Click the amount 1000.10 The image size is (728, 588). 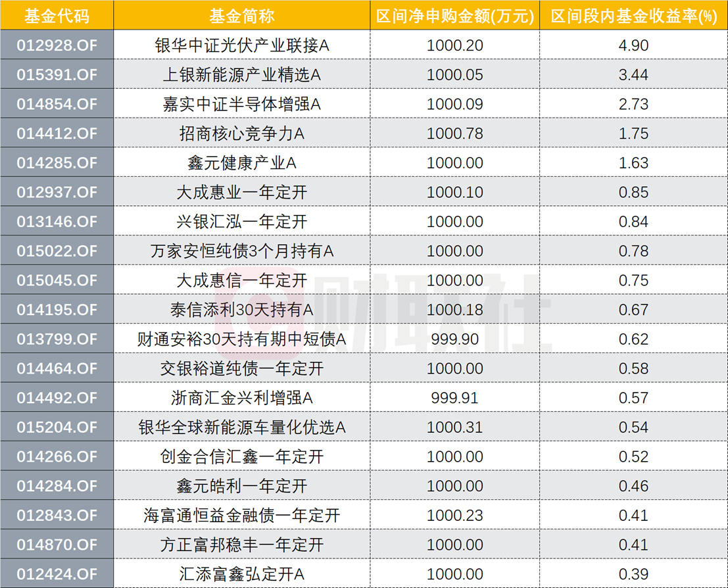point(455,192)
